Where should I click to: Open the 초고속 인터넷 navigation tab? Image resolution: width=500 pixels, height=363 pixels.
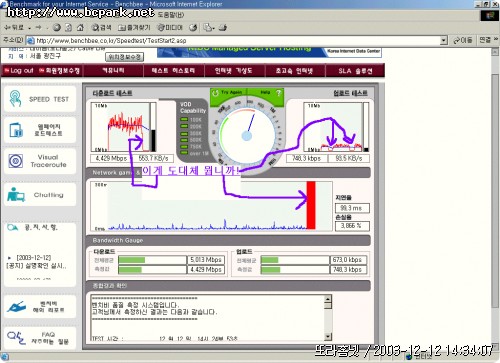click(x=294, y=70)
